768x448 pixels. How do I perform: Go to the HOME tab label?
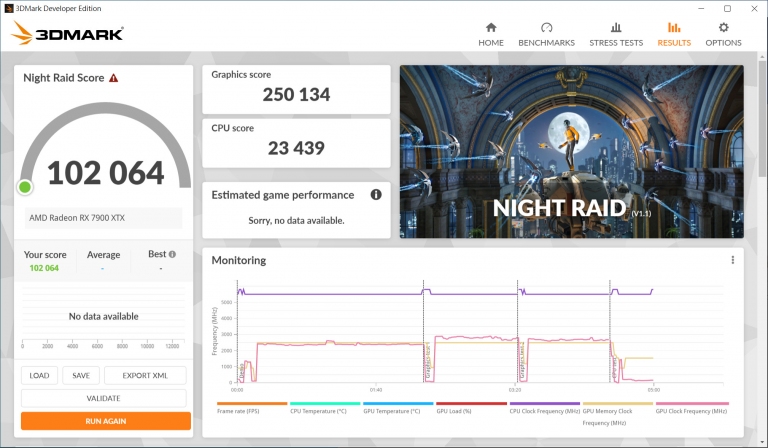(491, 43)
